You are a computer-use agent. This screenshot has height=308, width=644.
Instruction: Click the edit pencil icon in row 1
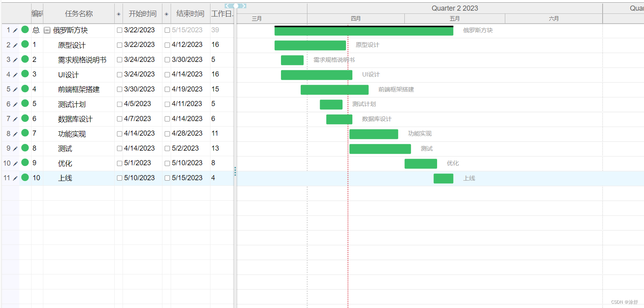coord(15,30)
